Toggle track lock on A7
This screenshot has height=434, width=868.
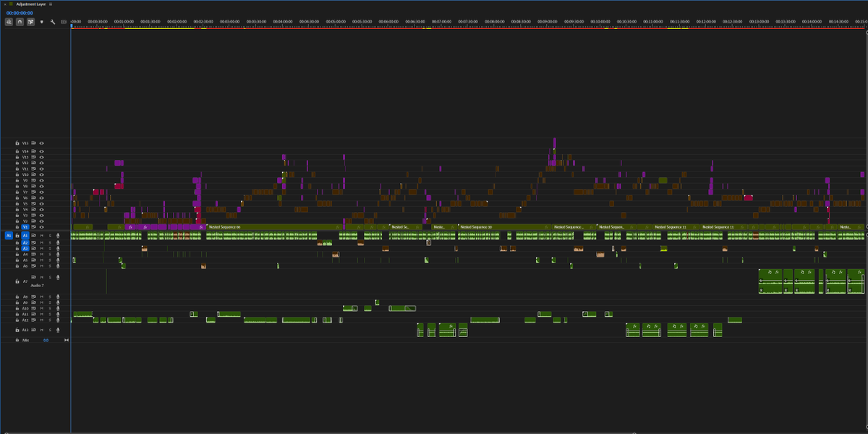(17, 281)
